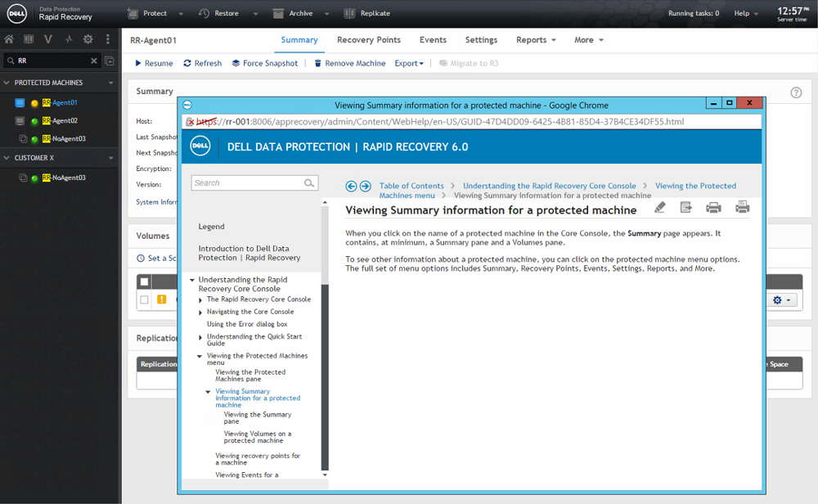Click the Remove Machine button
818x504 pixels.
point(349,63)
